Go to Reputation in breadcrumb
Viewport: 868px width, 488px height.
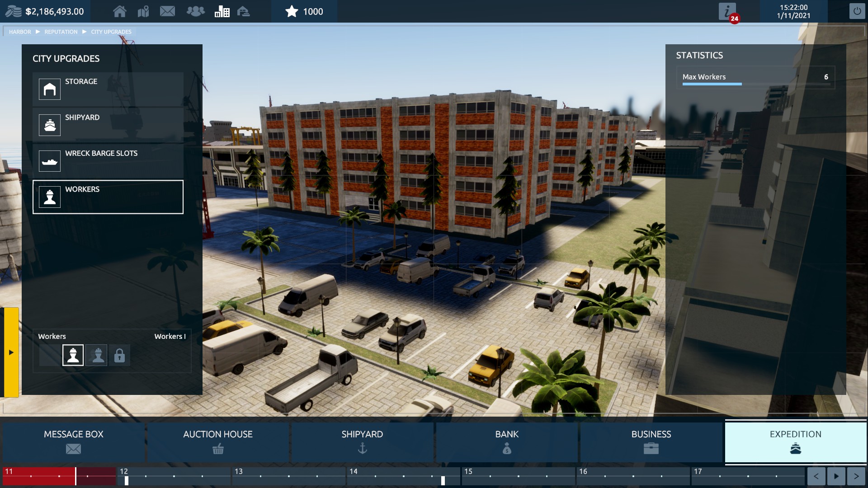tap(61, 32)
